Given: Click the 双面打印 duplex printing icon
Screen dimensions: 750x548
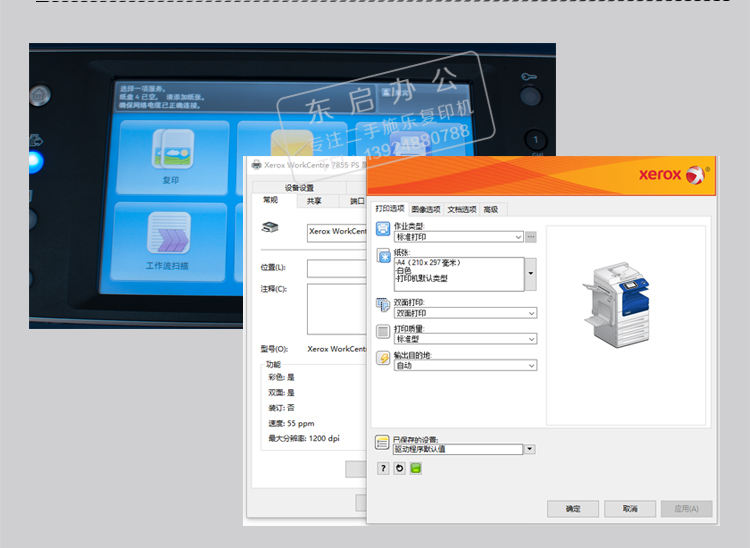Looking at the screenshot, I should pyautogui.click(x=383, y=305).
